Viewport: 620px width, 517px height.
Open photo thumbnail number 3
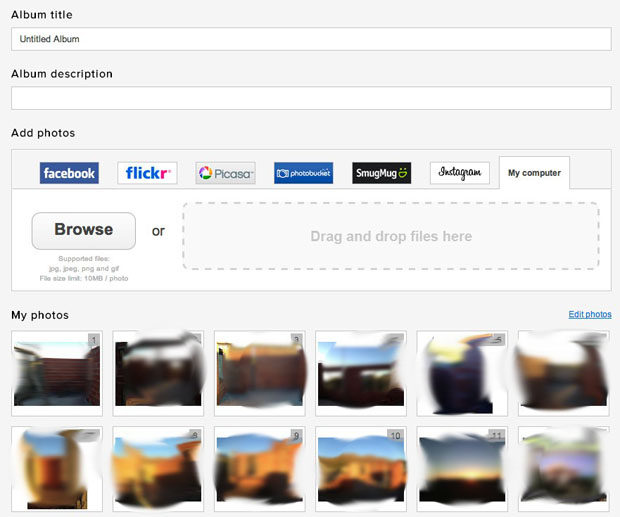click(259, 373)
